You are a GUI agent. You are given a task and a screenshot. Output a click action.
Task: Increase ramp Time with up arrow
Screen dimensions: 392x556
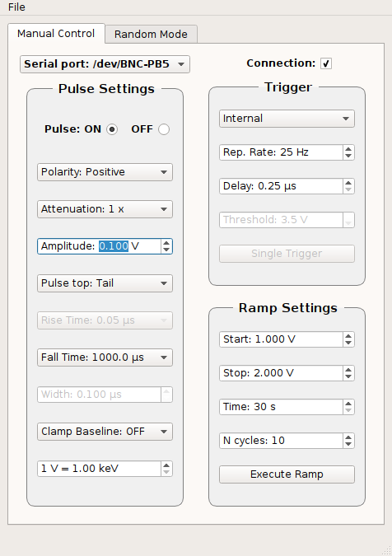pyautogui.click(x=348, y=403)
